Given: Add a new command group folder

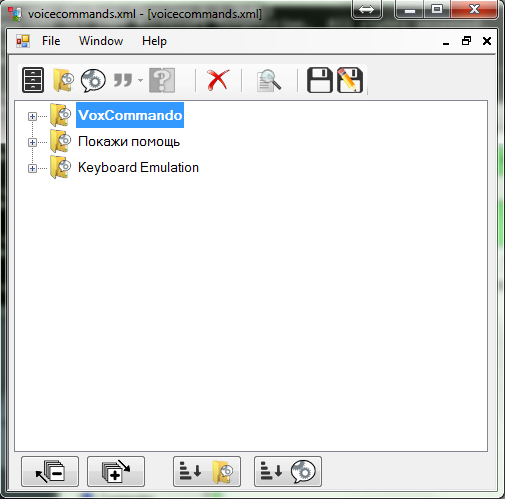Looking at the screenshot, I should (x=63, y=80).
